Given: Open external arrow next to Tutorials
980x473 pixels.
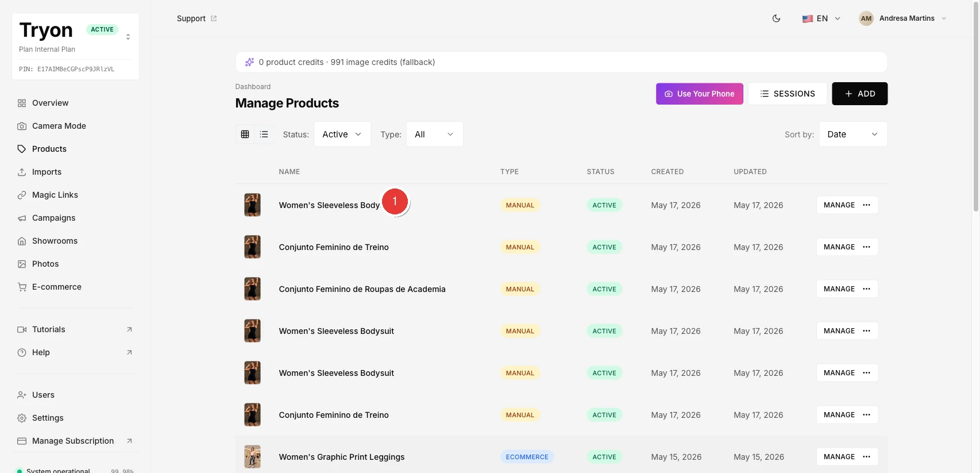Looking at the screenshot, I should [129, 329].
